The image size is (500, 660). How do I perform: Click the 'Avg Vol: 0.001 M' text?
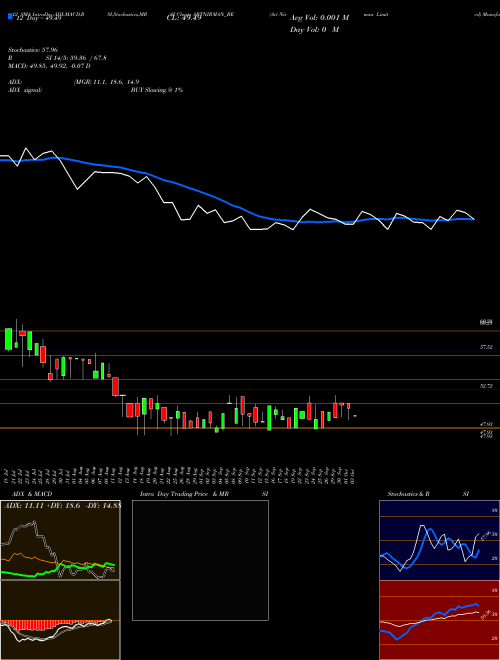tap(319, 18)
